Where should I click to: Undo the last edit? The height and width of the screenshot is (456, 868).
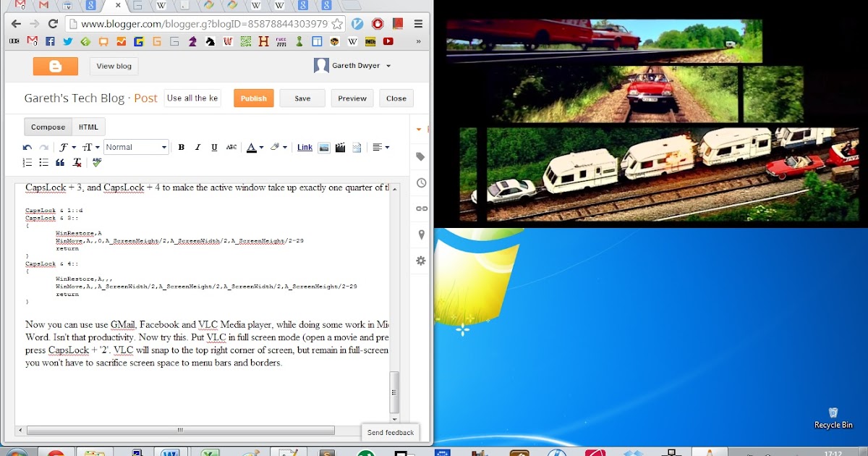27,147
